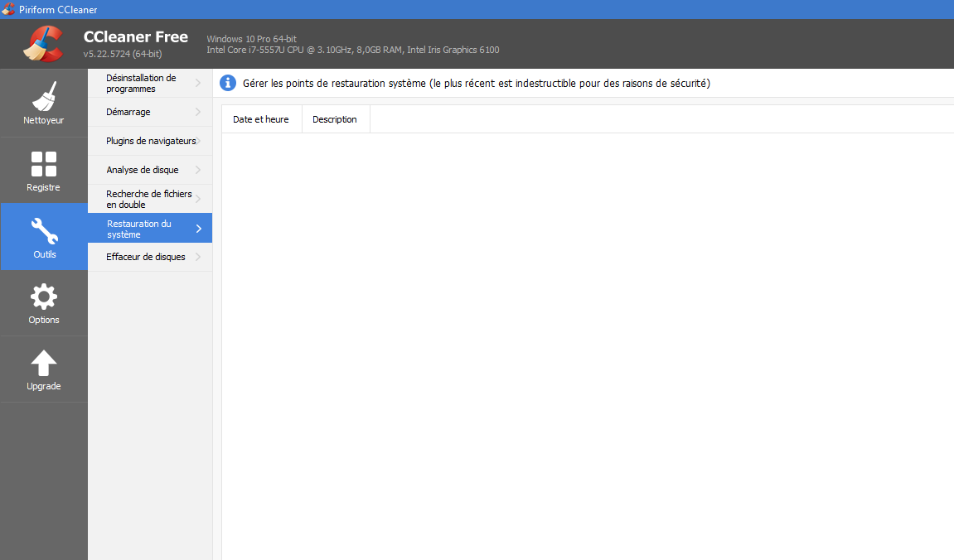Image resolution: width=954 pixels, height=560 pixels.
Task: Open the Démarrage tool
Action: [150, 112]
